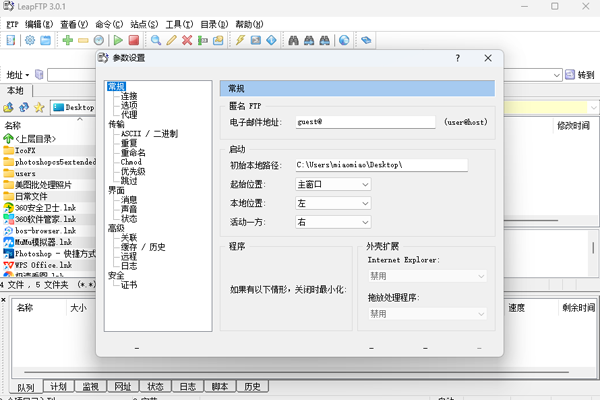Viewport: 600px width, 400px height.
Task: Click the yellow star favorites icon
Action: click(39, 107)
